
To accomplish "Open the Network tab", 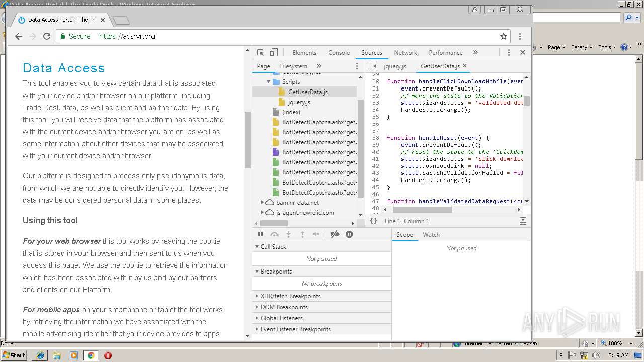I will coord(406,53).
